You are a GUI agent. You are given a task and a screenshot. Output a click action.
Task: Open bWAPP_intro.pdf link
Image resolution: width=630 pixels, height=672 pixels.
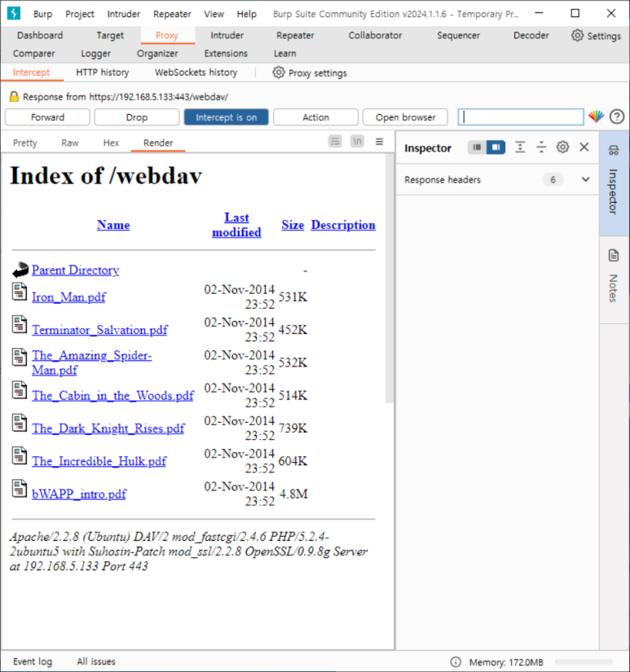tap(79, 494)
